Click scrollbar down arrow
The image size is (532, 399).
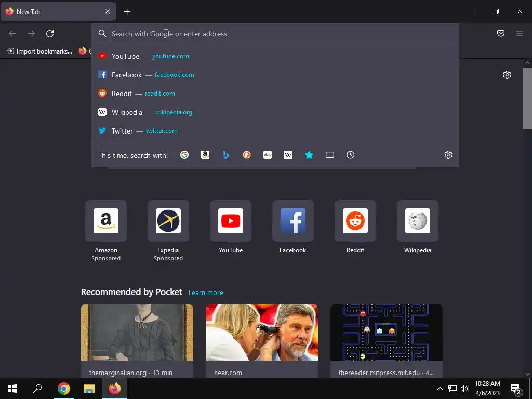pos(527,374)
